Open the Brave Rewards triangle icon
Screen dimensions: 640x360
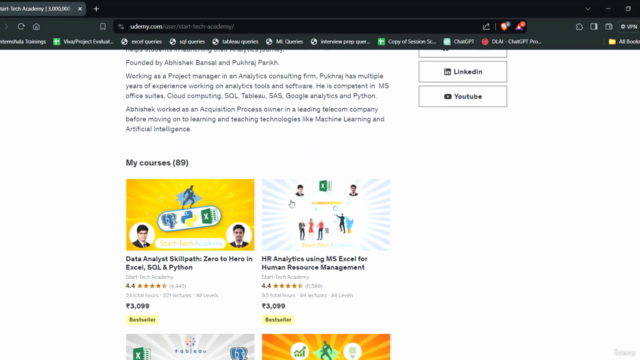520,26
